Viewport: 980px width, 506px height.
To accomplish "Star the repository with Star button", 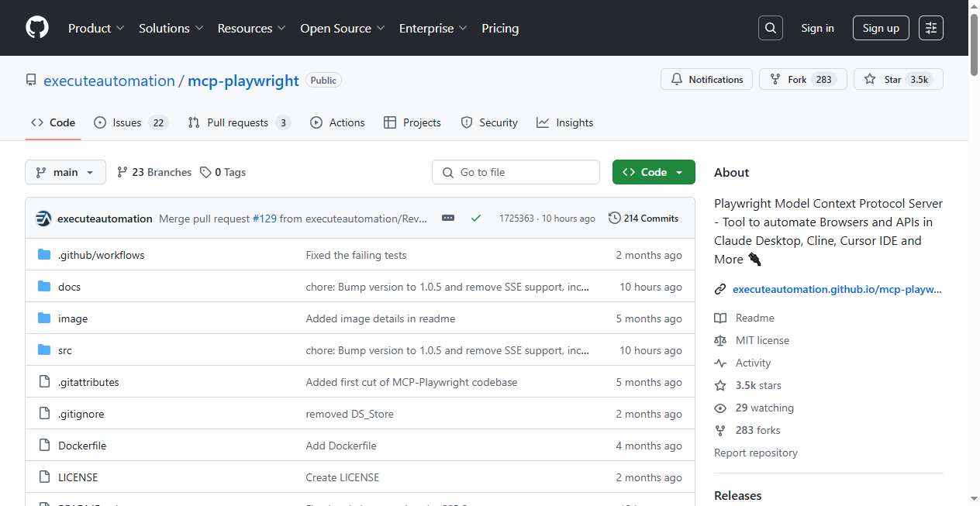I will 898,79.
